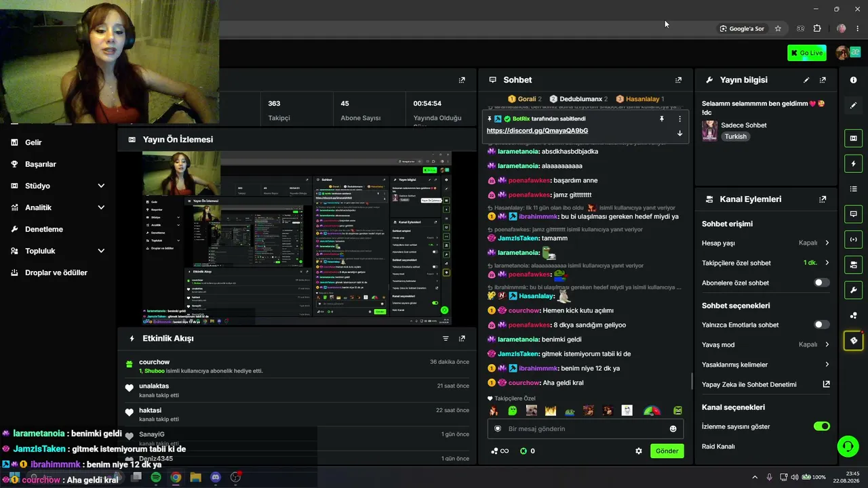The image size is (868, 488).
Task: Click courchow in the activity feed
Action: point(154,362)
